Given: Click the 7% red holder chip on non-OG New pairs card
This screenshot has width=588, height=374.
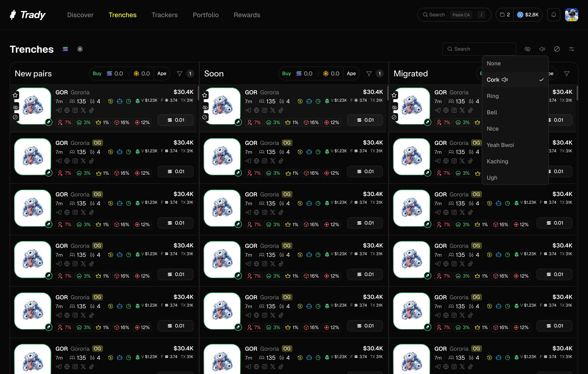Looking at the screenshot, I should [x=65, y=122].
